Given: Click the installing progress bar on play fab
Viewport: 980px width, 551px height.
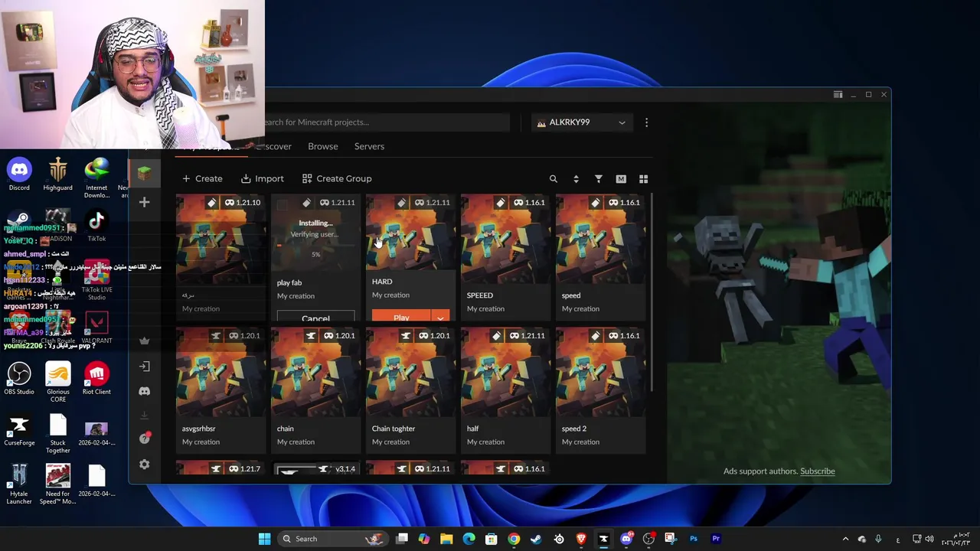Looking at the screenshot, I should [315, 246].
